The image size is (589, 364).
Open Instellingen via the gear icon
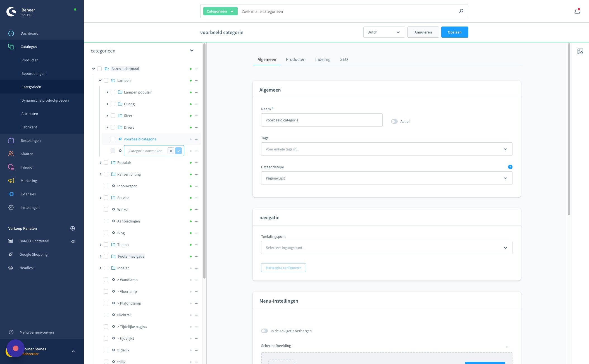11,207
